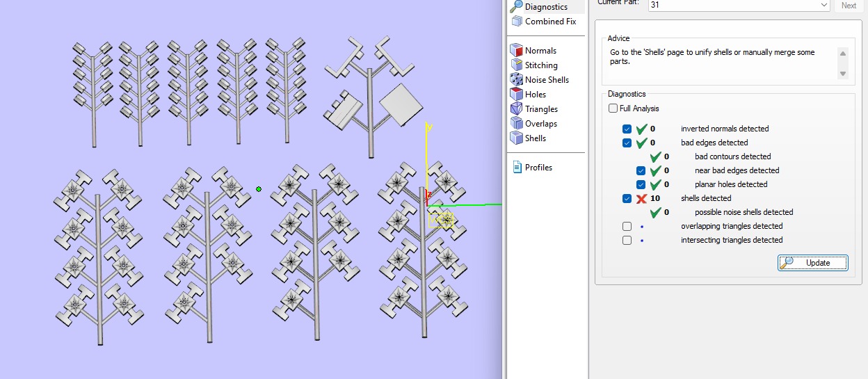Image resolution: width=868 pixels, height=379 pixels.
Task: Click the red X beside shells detected
Action: coord(641,198)
